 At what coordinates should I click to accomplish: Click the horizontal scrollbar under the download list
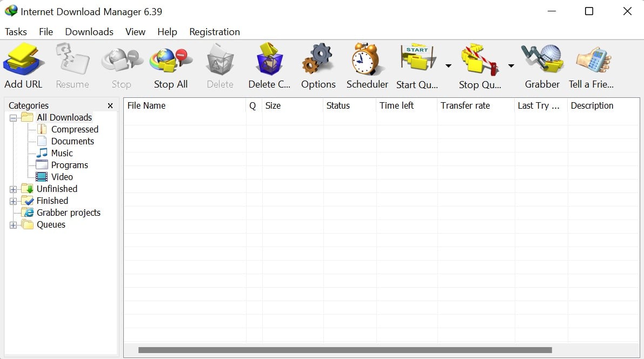click(345, 350)
